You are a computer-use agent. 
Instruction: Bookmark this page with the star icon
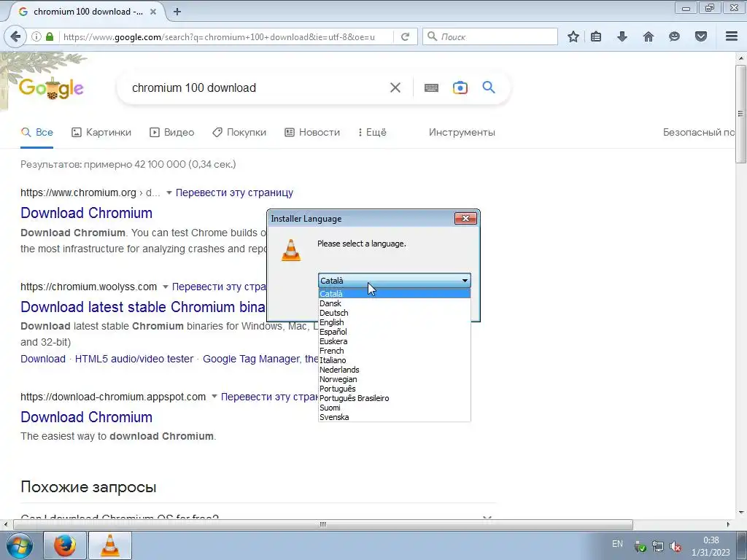pyautogui.click(x=573, y=36)
